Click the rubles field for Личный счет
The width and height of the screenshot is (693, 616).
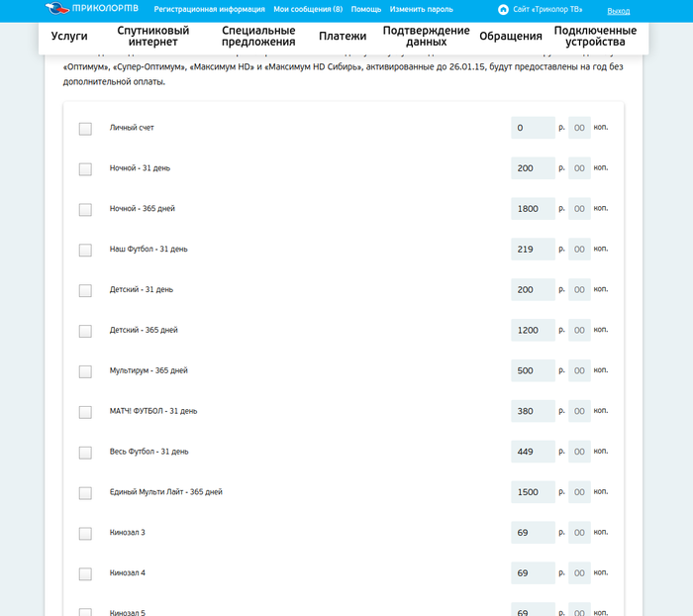[x=533, y=128]
